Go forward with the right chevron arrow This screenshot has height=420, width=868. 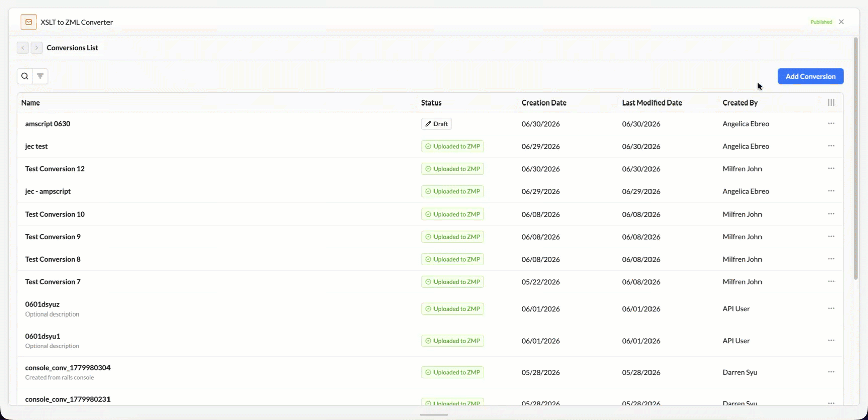click(36, 48)
